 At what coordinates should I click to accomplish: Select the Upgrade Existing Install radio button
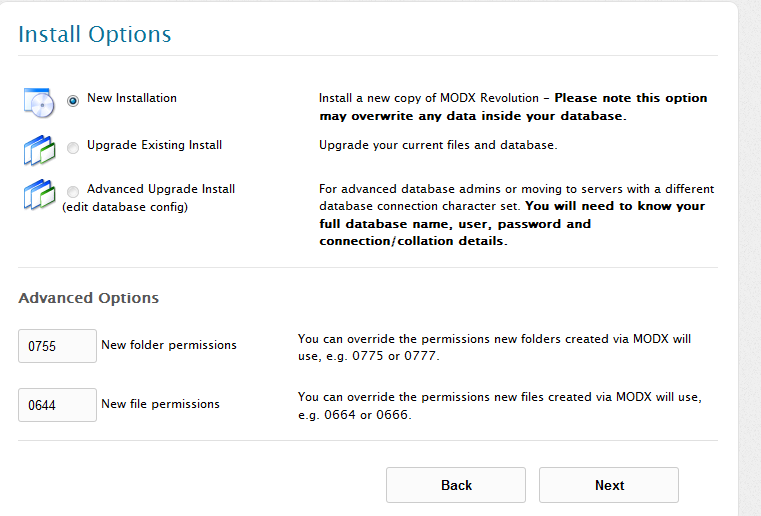[x=73, y=147]
